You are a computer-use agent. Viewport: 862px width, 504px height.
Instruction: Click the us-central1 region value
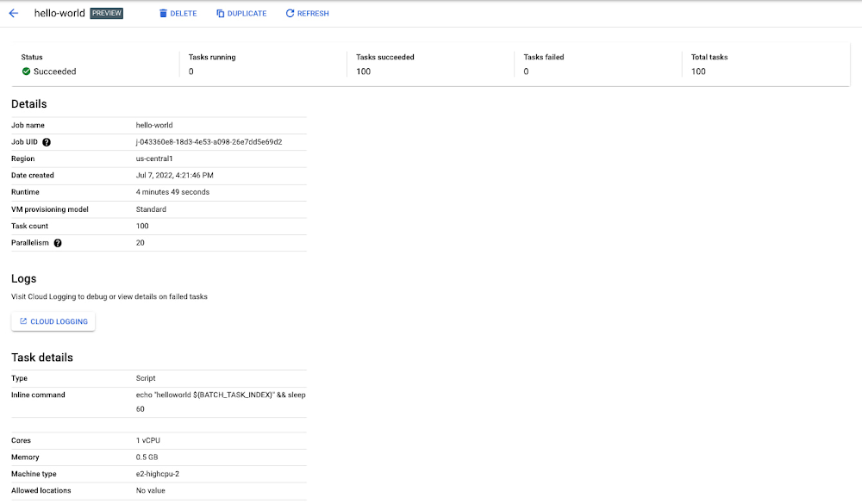click(x=154, y=159)
